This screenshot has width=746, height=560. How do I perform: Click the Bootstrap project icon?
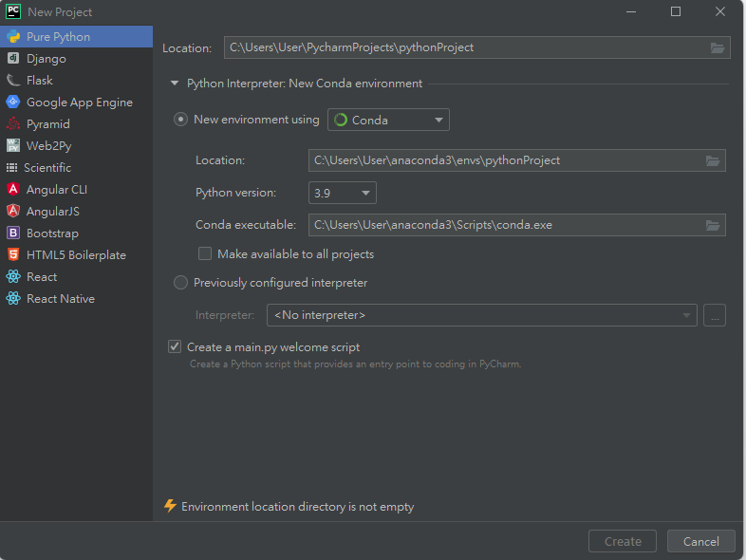(13, 233)
